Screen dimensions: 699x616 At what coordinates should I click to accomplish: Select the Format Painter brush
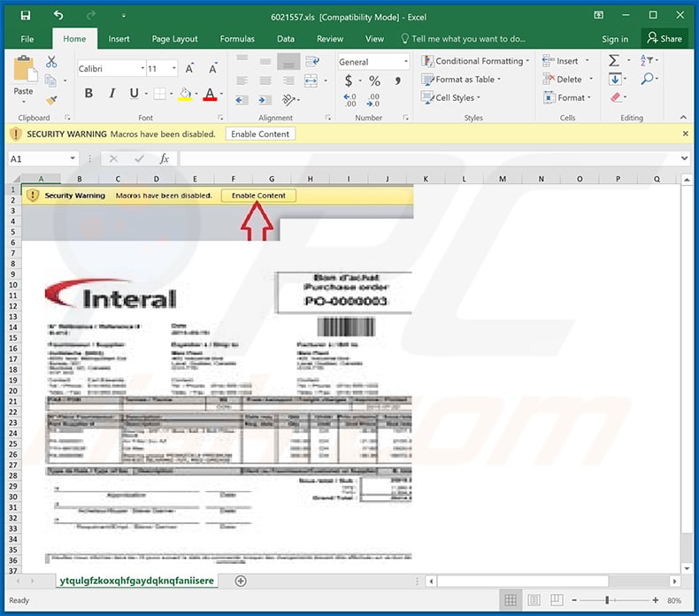click(x=51, y=100)
